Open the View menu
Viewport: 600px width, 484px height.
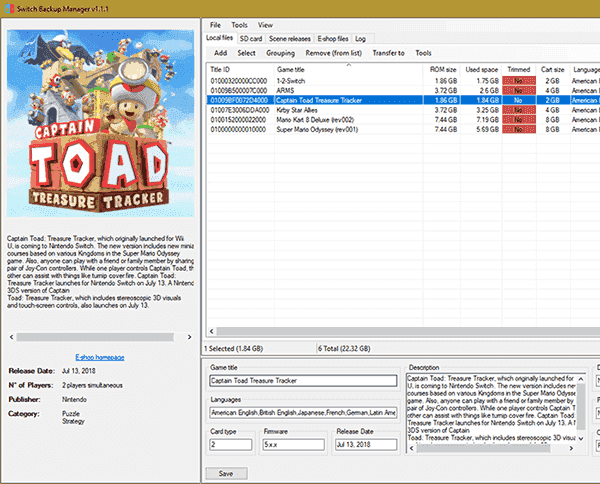(x=265, y=25)
